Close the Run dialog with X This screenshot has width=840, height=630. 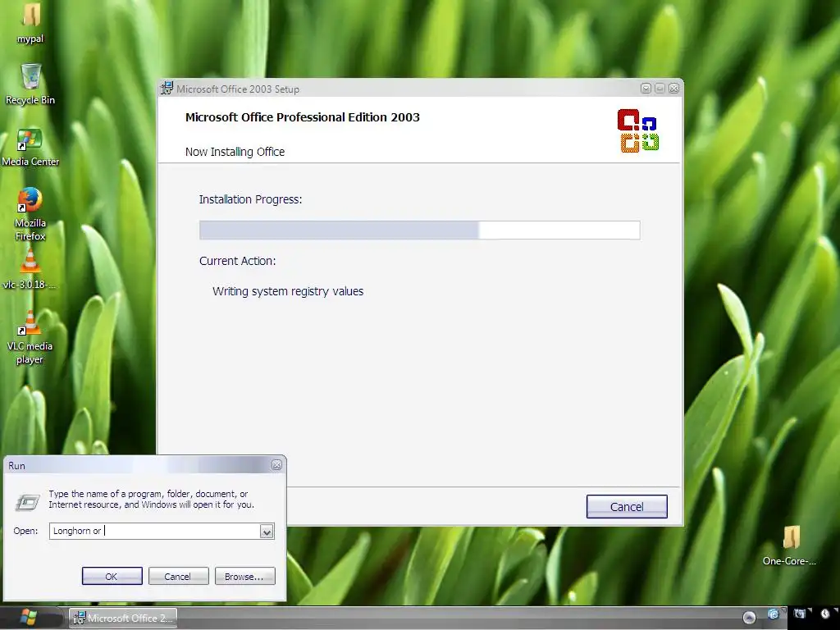click(x=276, y=465)
